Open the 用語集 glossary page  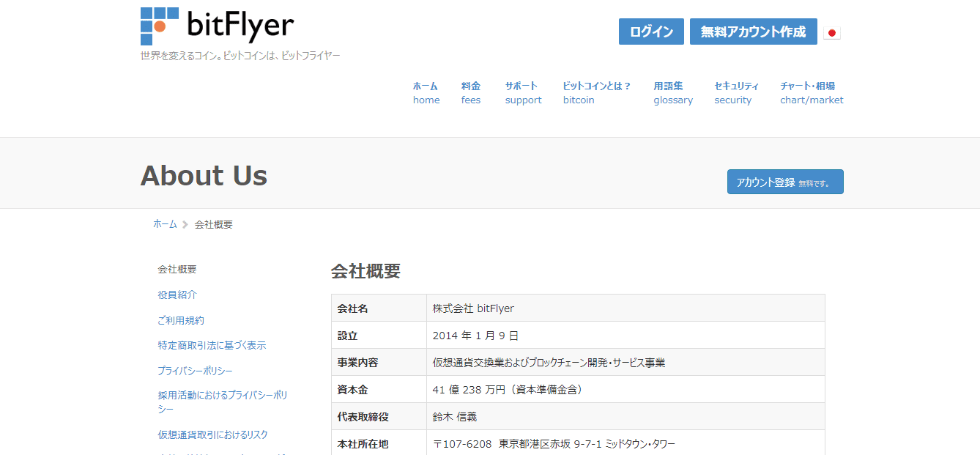672,92
